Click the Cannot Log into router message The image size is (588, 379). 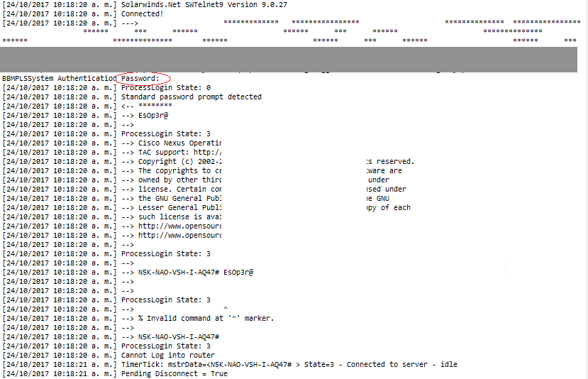click(167, 355)
